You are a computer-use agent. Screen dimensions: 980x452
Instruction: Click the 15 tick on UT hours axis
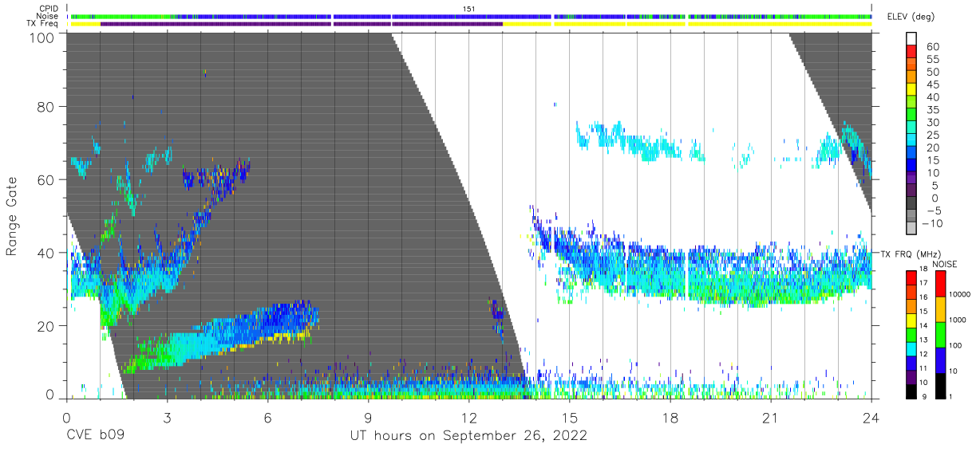[x=569, y=418]
